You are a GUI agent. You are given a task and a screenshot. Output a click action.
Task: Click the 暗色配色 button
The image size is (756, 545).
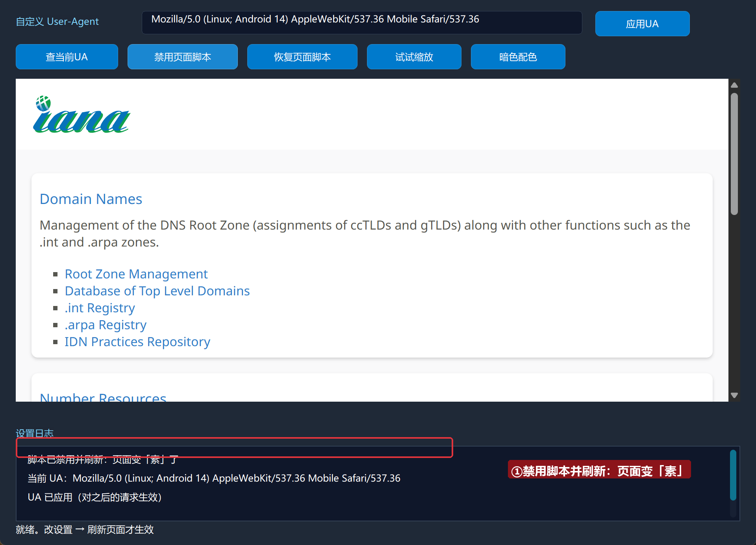pos(518,57)
